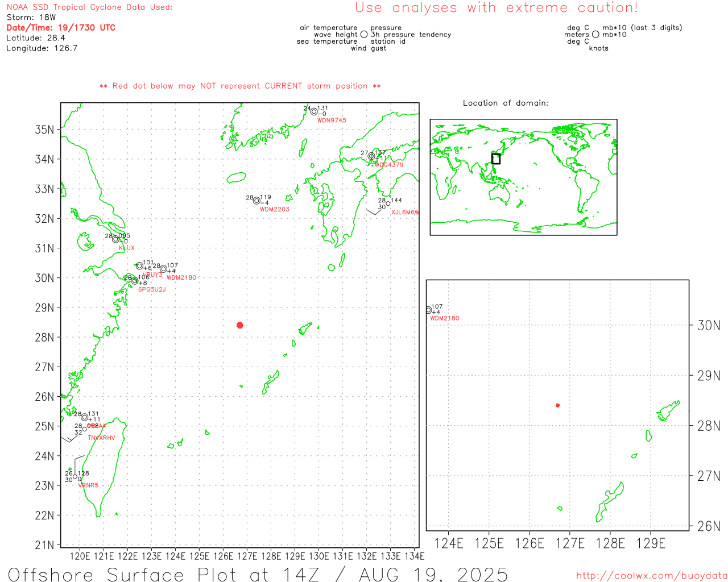728x582 pixels.
Task: Click the red storm position dot on main map
Action: click(240, 325)
